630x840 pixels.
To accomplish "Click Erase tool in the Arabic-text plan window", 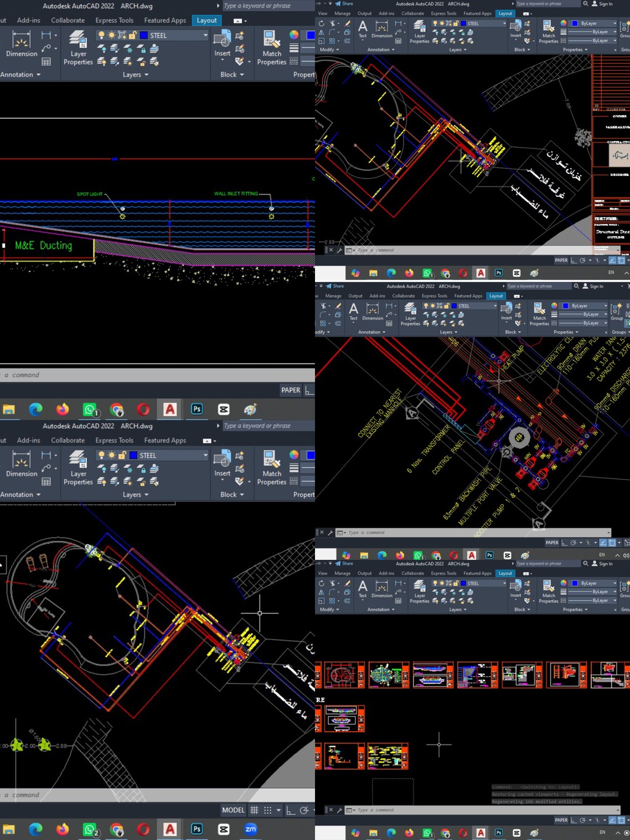I will tap(347, 23).
